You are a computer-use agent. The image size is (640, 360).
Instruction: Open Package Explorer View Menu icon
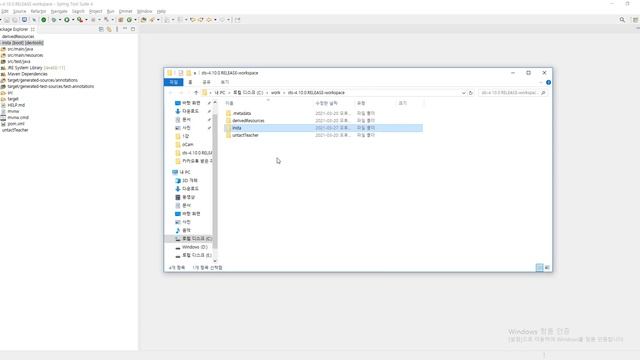[x=117, y=29]
